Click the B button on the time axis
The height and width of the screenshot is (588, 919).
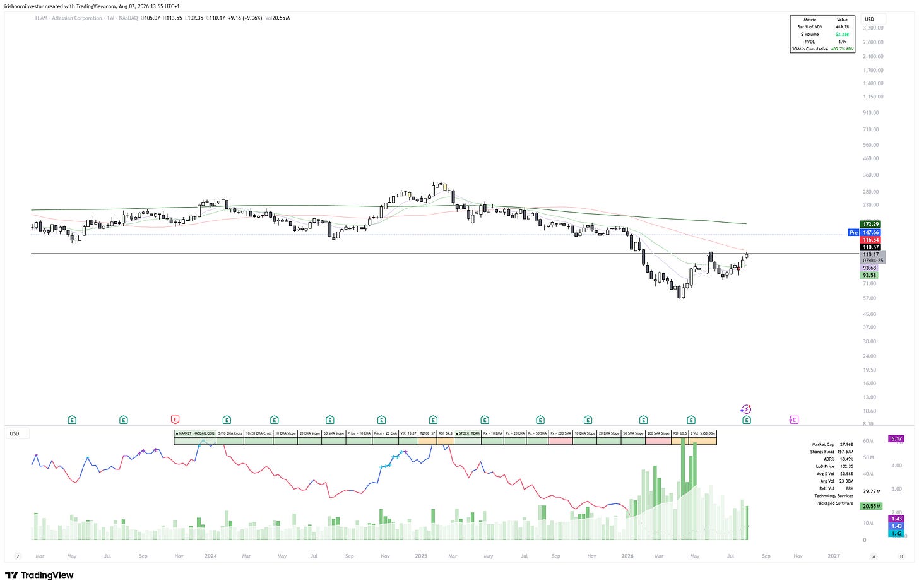901,556
